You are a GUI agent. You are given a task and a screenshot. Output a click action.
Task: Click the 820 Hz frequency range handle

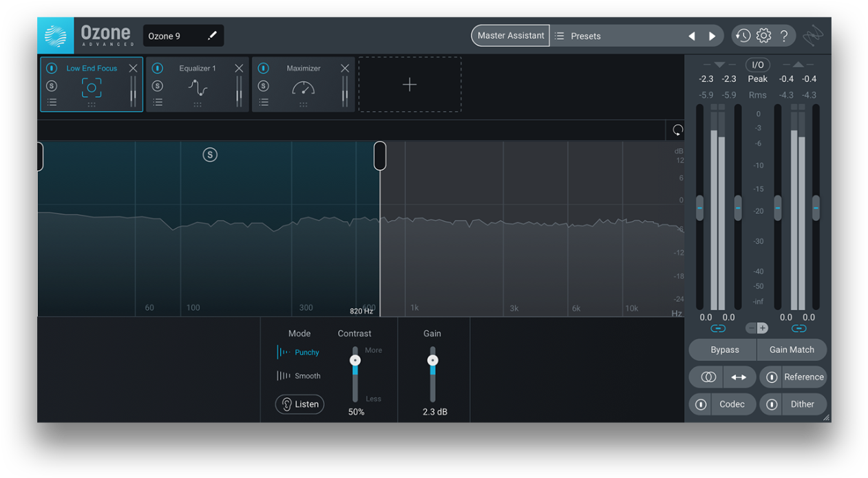379,156
